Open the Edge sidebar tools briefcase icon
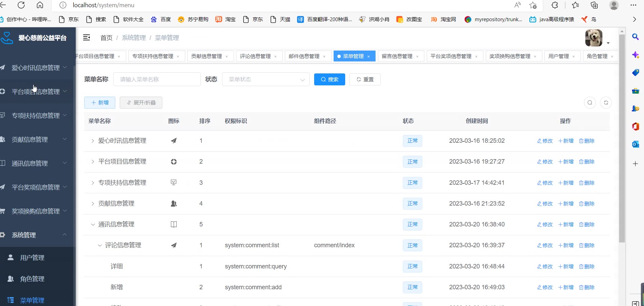Viewport: 644px width, 306px height. click(635, 91)
